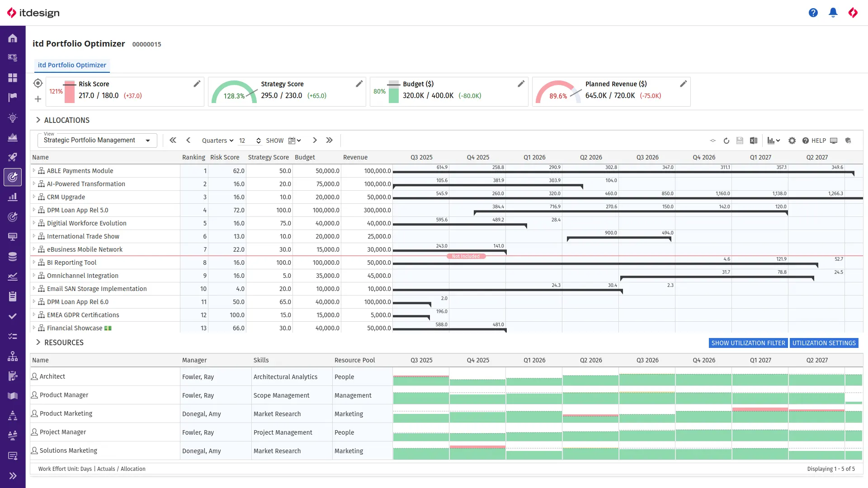
Task: Click the HELP button in toolbar
Action: point(814,141)
